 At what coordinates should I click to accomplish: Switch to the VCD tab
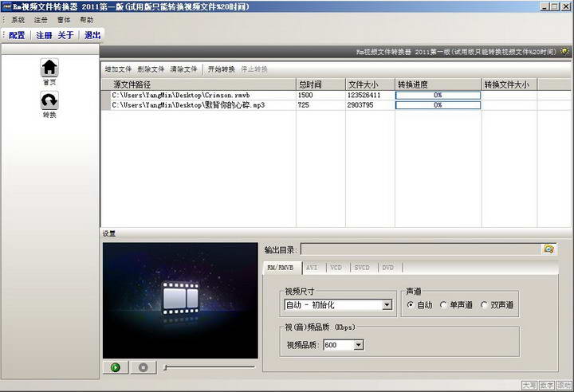point(336,268)
